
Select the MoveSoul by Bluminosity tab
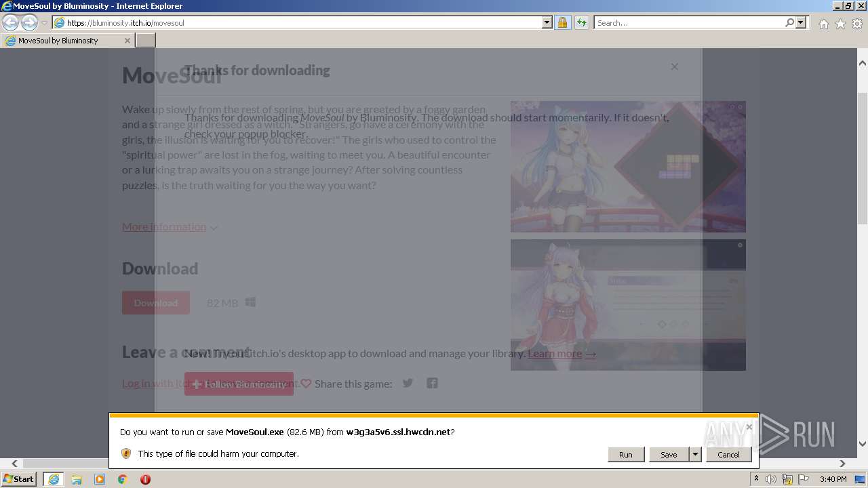67,41
